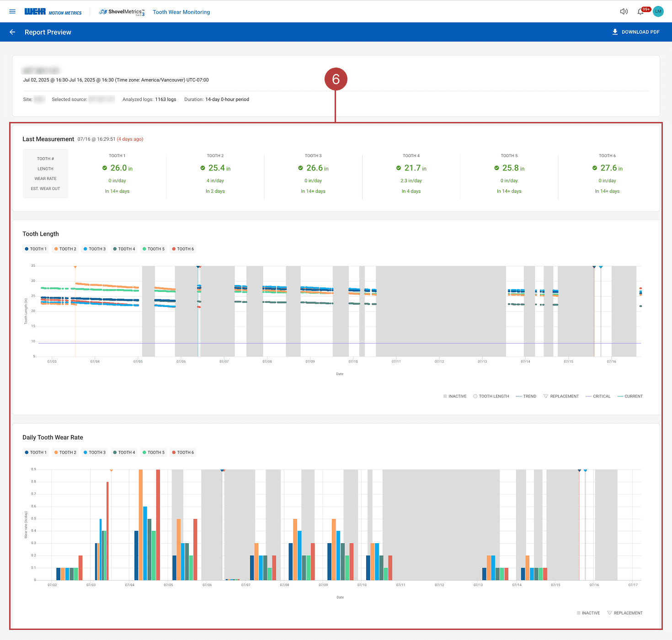
Task: Open the hamburger navigation menu
Action: 12,11
